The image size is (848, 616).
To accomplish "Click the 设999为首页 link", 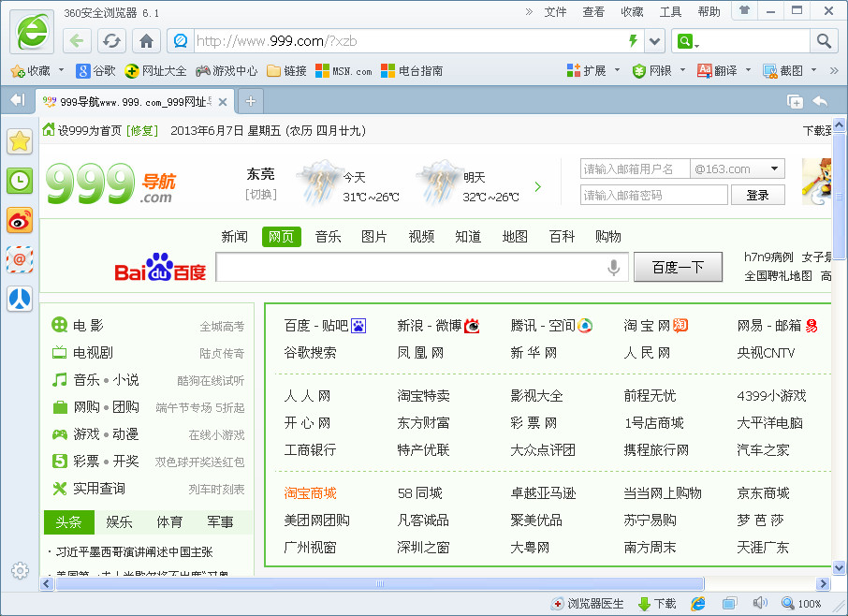I will (x=90, y=130).
